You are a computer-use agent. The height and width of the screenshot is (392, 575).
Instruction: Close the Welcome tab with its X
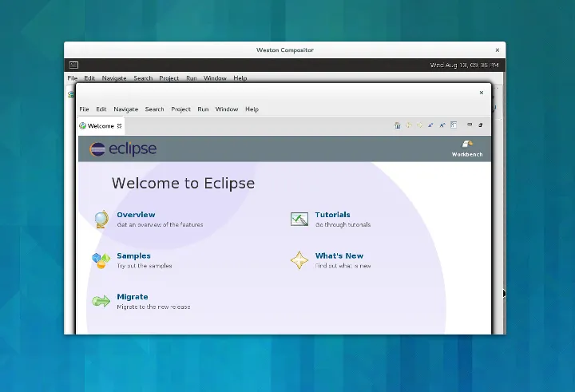(x=120, y=125)
